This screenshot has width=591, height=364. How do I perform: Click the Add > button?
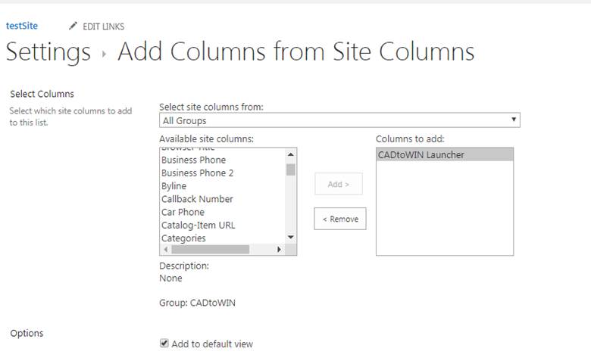(x=338, y=184)
